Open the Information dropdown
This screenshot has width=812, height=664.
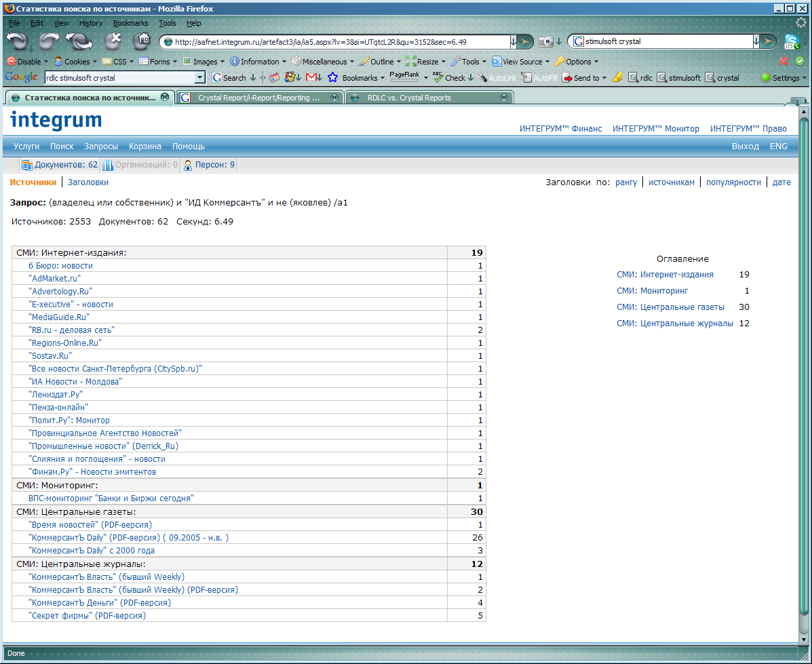coord(258,62)
